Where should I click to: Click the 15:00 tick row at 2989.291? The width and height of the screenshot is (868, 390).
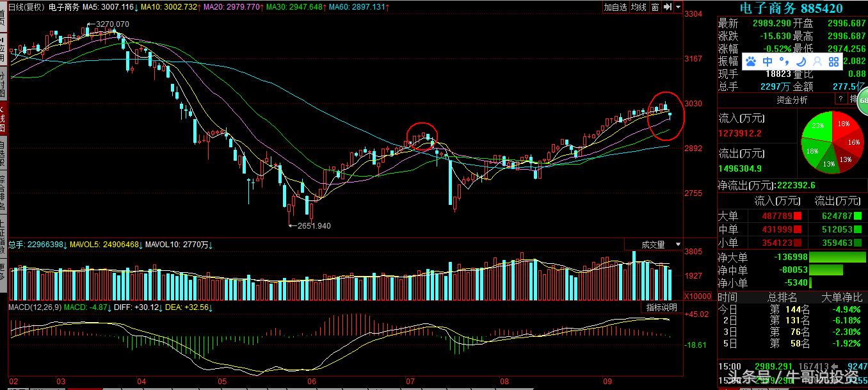tap(792, 365)
